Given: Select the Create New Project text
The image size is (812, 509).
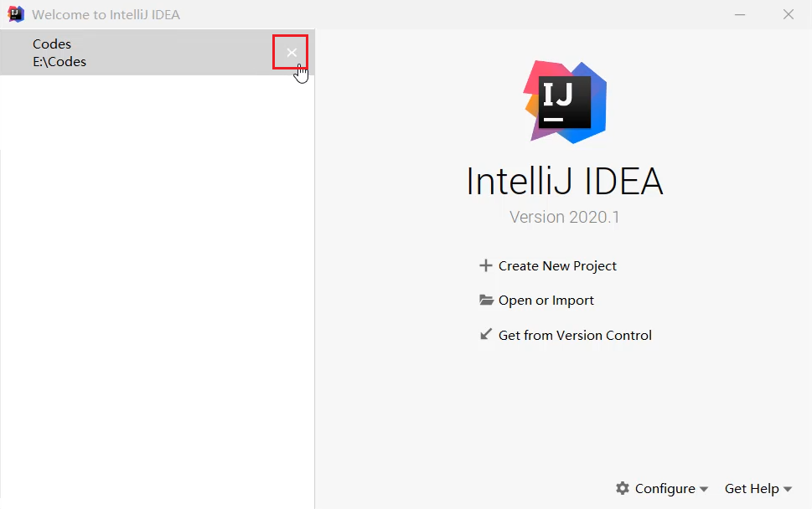Looking at the screenshot, I should tap(557, 265).
